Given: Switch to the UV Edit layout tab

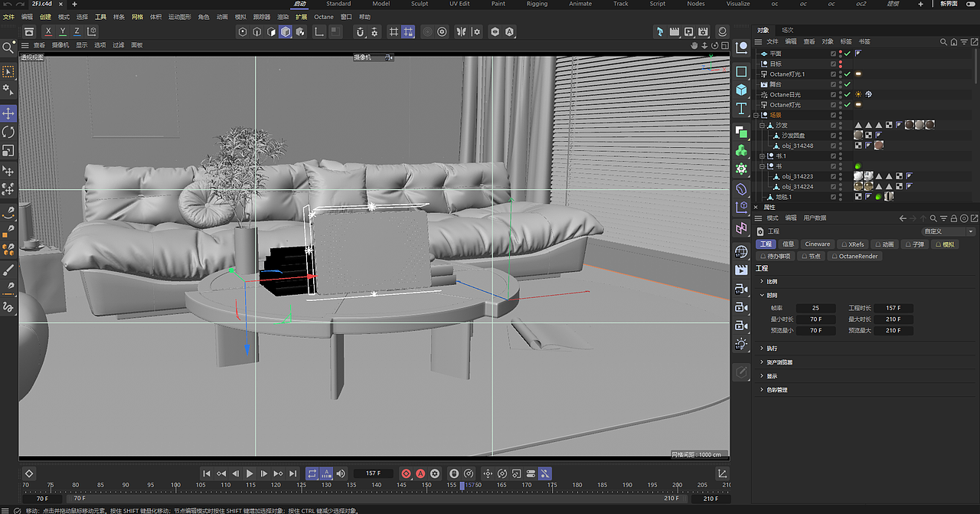Looking at the screenshot, I should pyautogui.click(x=459, y=4).
